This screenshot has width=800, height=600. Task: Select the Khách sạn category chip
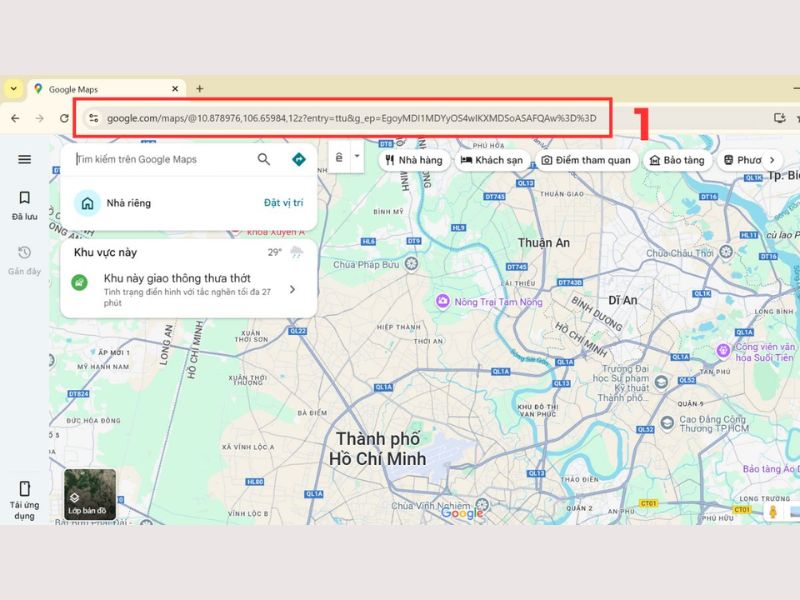(492, 160)
